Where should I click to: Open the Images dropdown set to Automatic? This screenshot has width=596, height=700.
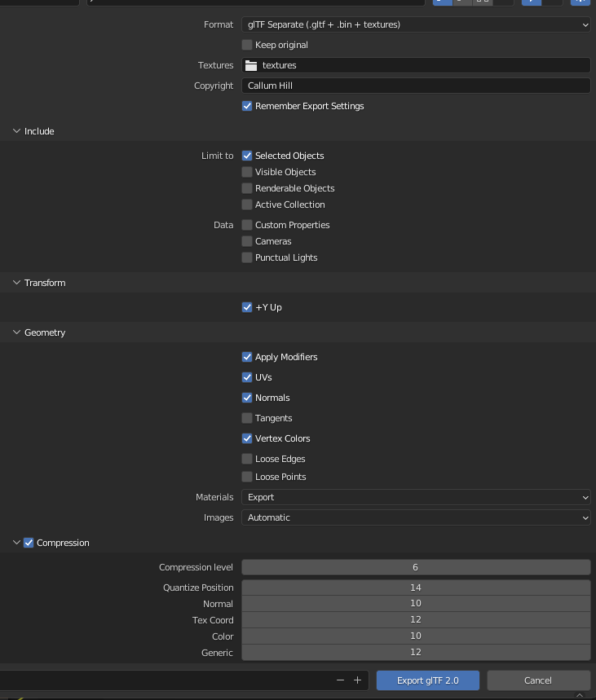416,517
